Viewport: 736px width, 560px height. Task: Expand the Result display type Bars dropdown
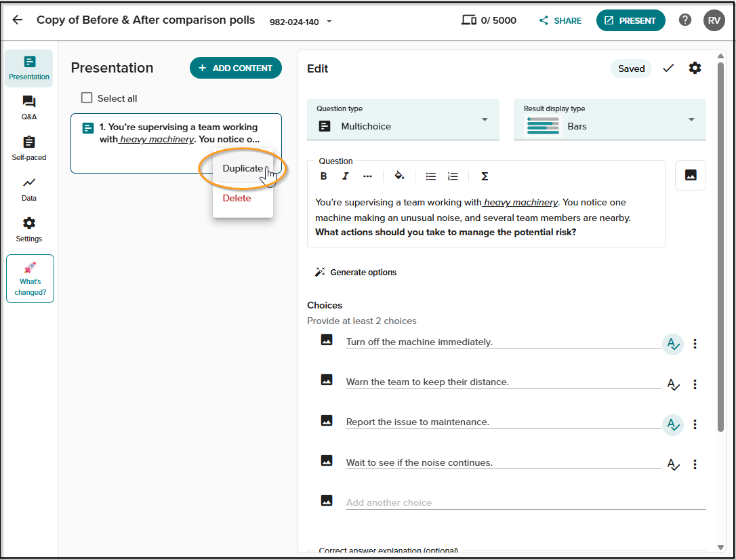[x=610, y=119]
